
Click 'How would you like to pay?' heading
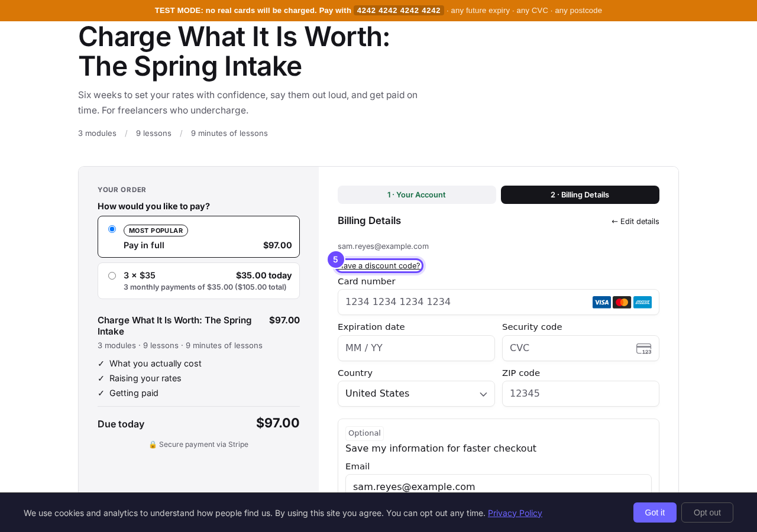point(154,206)
